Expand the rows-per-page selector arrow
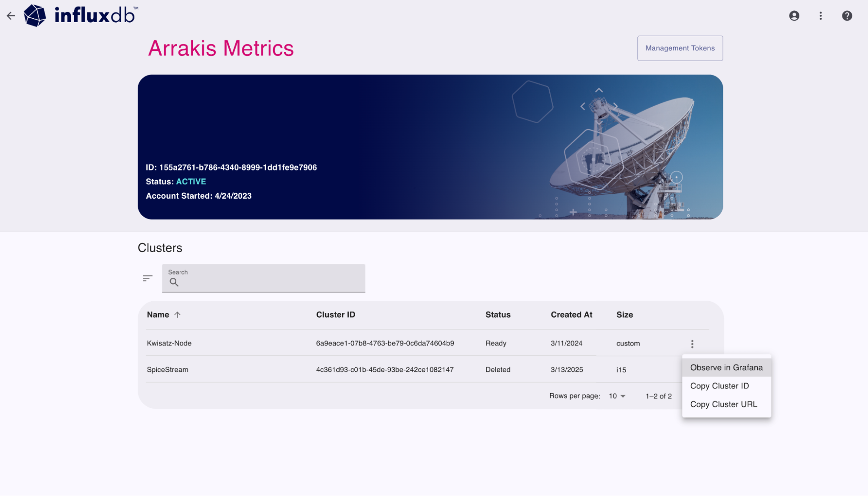This screenshot has height=496, width=868. click(x=623, y=396)
